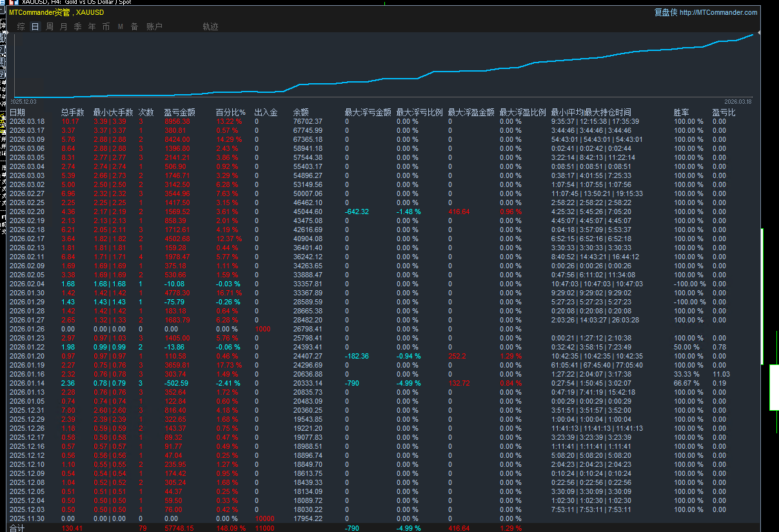
Task: Open the 账户 account tab
Action: tap(154, 26)
